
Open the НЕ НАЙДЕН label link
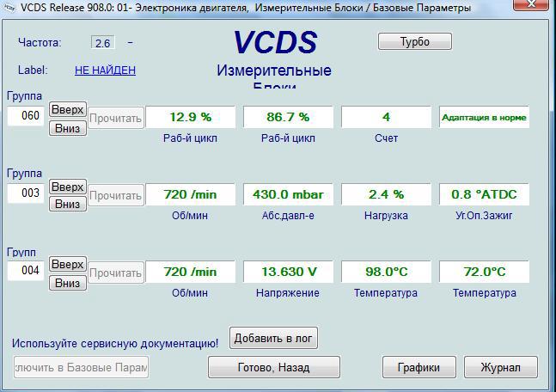[x=105, y=70]
